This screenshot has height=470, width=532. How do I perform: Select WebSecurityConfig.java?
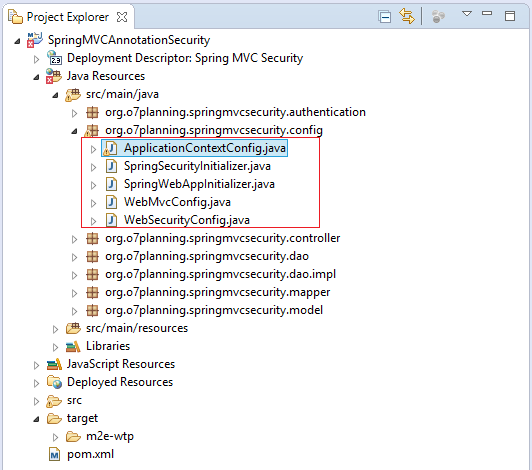(x=187, y=220)
